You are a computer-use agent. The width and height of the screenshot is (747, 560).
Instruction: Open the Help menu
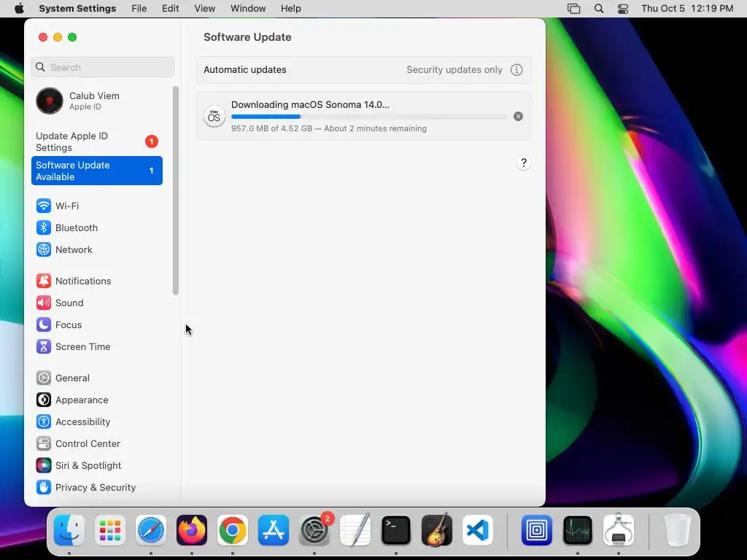click(x=290, y=9)
